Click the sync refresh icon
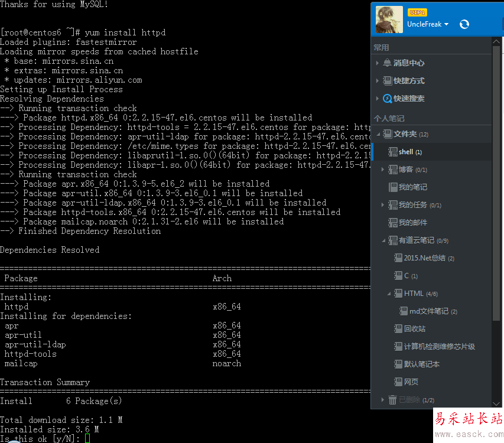 click(x=464, y=24)
